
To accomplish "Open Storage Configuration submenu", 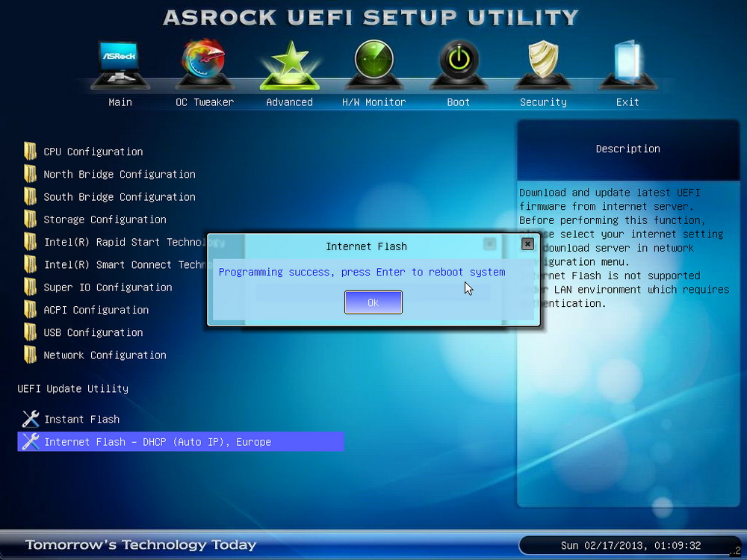I will [x=105, y=220].
